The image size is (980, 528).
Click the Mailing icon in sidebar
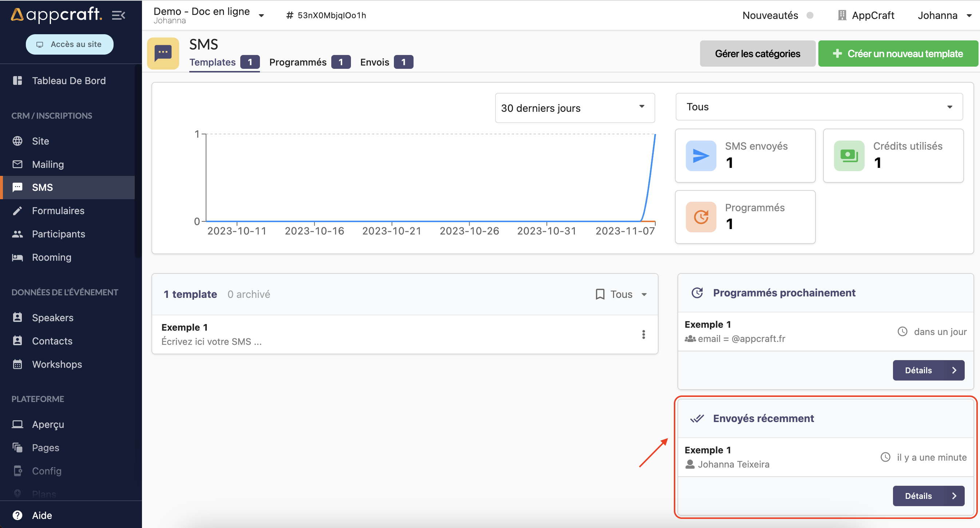tap(17, 164)
